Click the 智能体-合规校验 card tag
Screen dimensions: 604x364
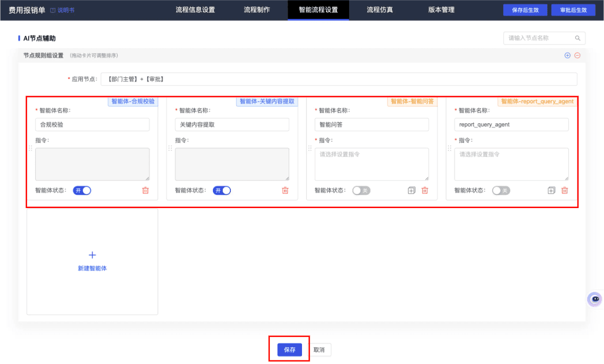(x=133, y=102)
